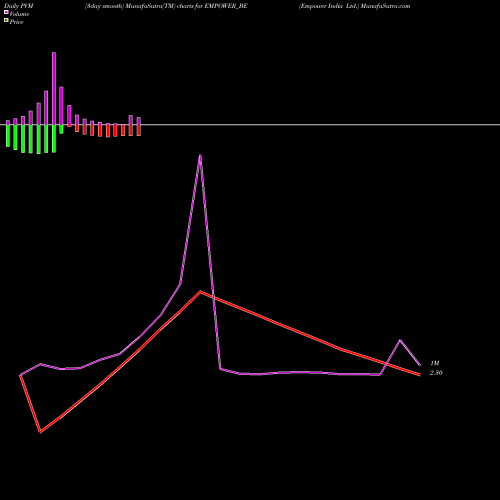Click the peak of the magenta volume line
Screen dimensions: 500x500
200,155
